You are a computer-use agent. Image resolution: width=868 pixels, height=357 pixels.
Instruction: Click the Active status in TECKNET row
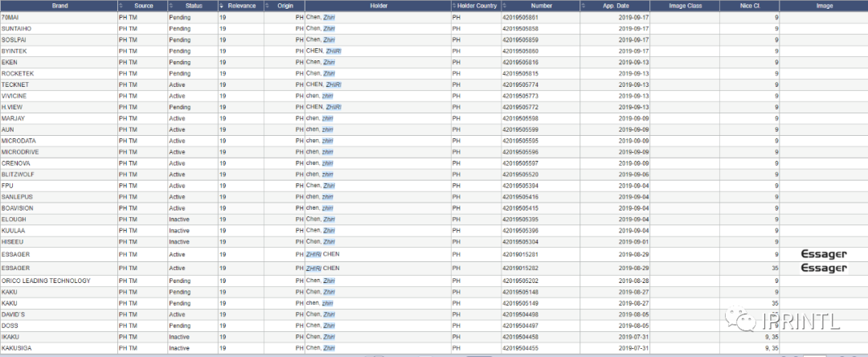177,84
